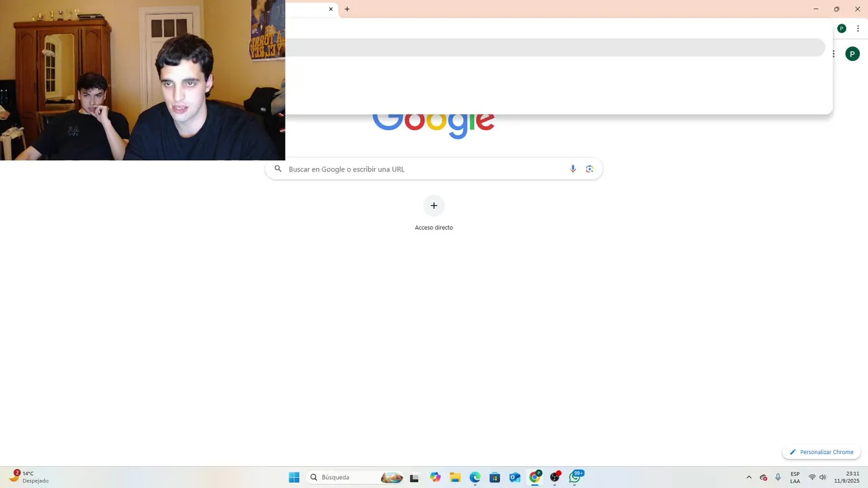Open the Windows Start menu
Image resolution: width=868 pixels, height=488 pixels.
(x=294, y=477)
